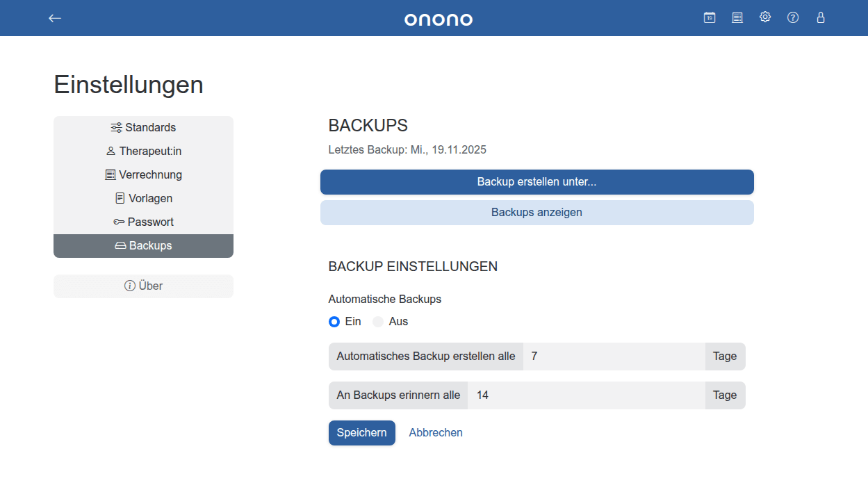Open Backups anzeigen

(537, 212)
